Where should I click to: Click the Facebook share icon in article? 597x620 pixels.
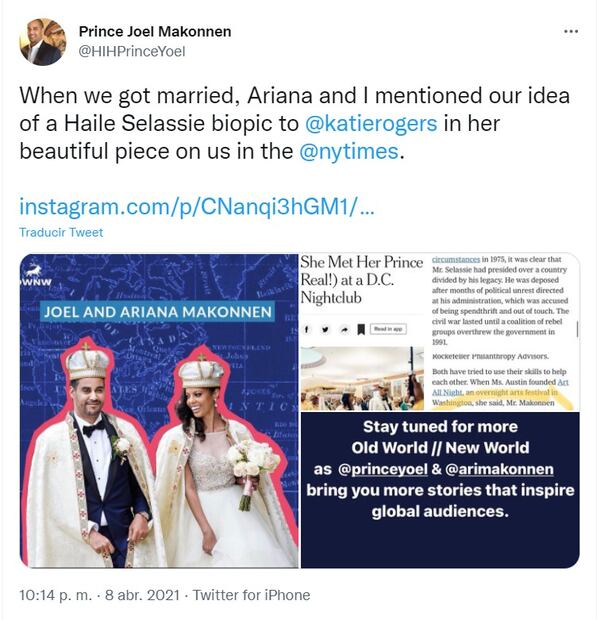[306, 329]
